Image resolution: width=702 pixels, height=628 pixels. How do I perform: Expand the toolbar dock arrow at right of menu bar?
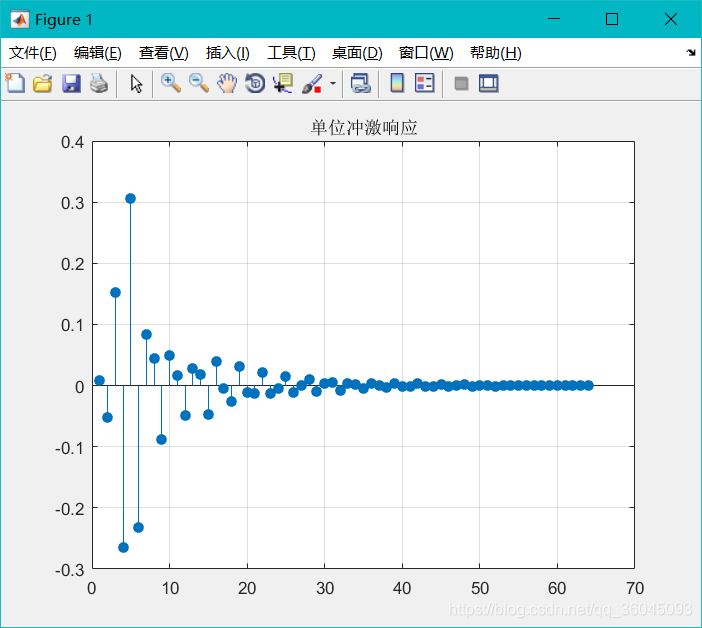[690, 53]
